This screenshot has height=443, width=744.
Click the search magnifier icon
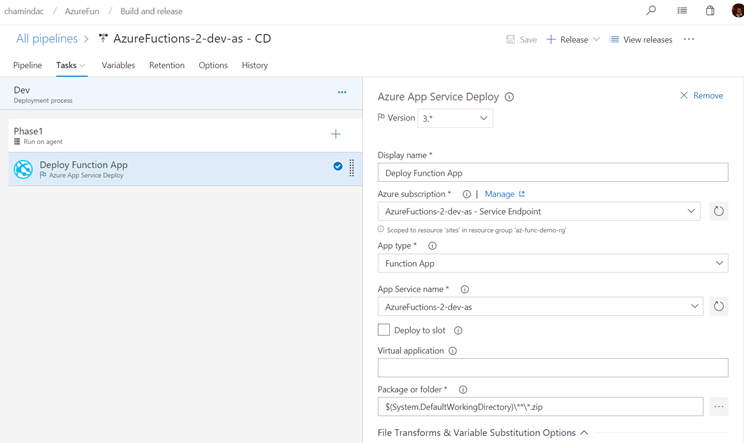pyautogui.click(x=651, y=11)
